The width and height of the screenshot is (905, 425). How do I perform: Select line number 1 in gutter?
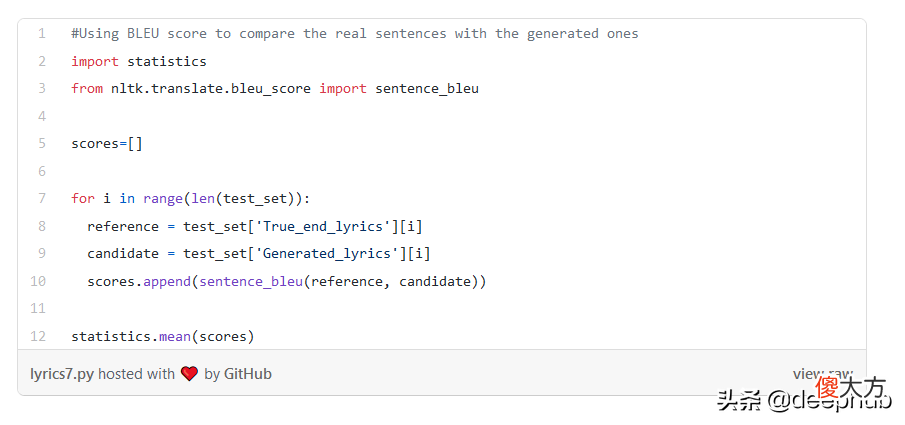click(42, 33)
